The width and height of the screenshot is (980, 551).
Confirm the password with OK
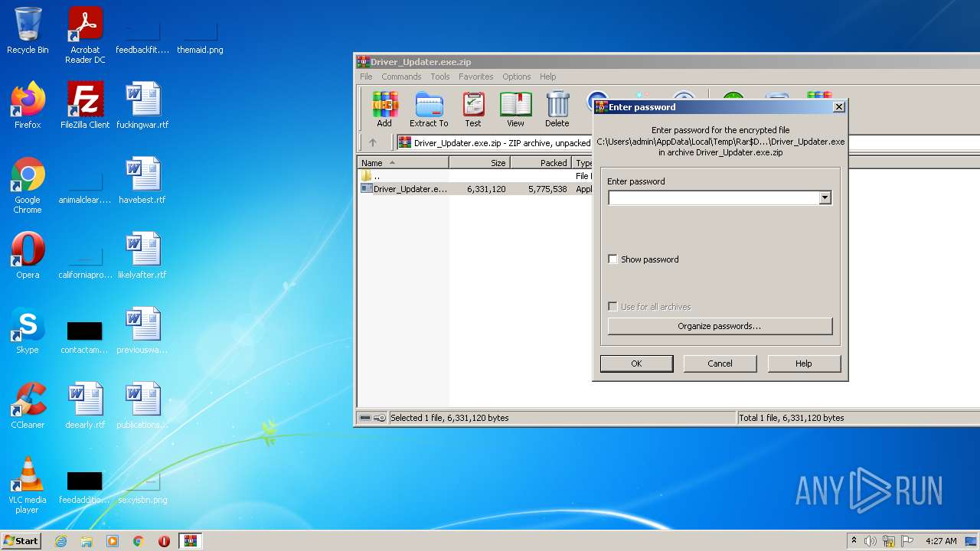click(x=636, y=364)
